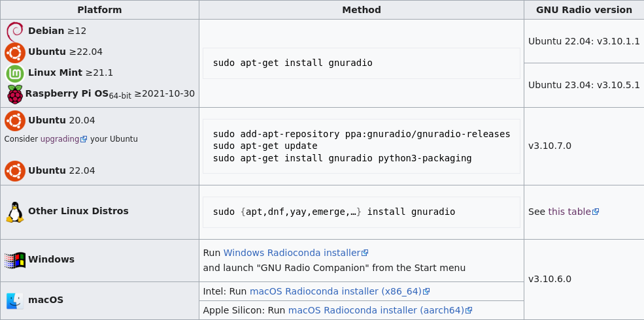The image size is (644, 320).
Task: Click the Raspberry Pi logo icon
Action: [x=15, y=94]
